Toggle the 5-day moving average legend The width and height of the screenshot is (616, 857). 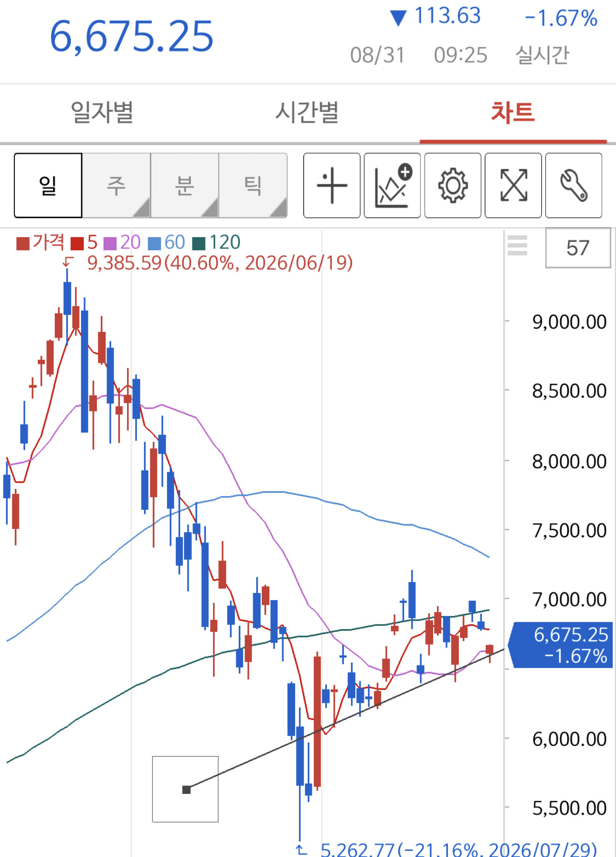(x=84, y=243)
